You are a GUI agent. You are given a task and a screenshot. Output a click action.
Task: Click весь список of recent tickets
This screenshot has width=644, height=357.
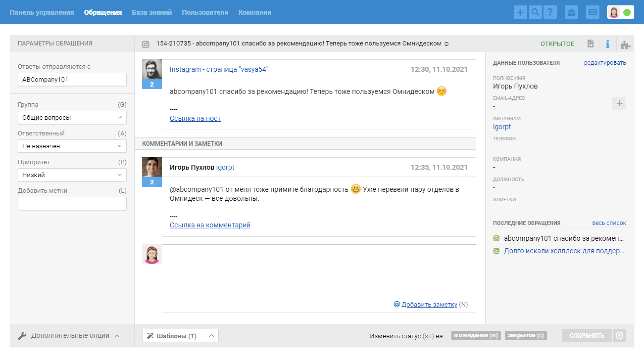coord(609,223)
